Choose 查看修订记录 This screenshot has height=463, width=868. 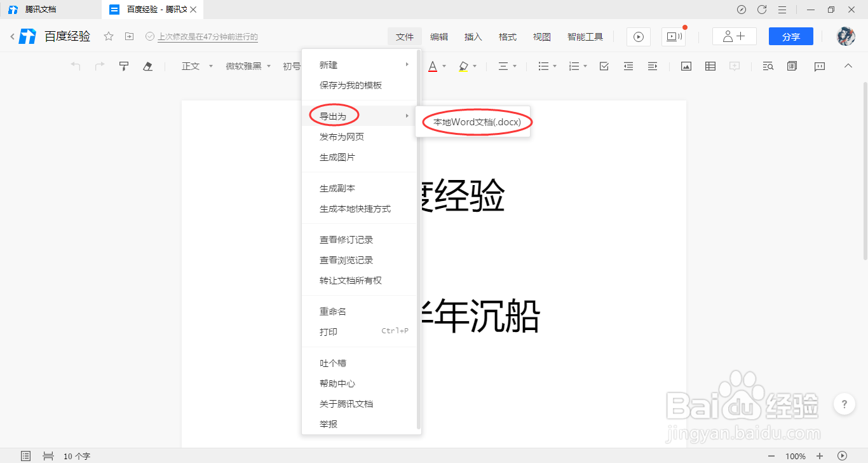coord(359,240)
